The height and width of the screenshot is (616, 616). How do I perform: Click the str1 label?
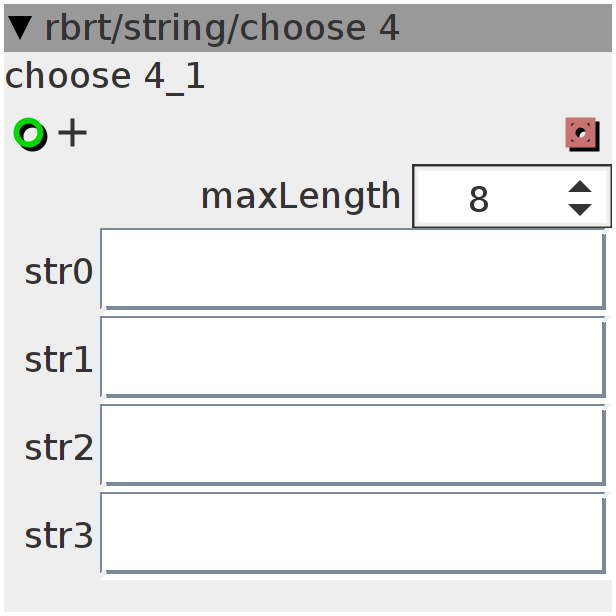click(x=59, y=359)
